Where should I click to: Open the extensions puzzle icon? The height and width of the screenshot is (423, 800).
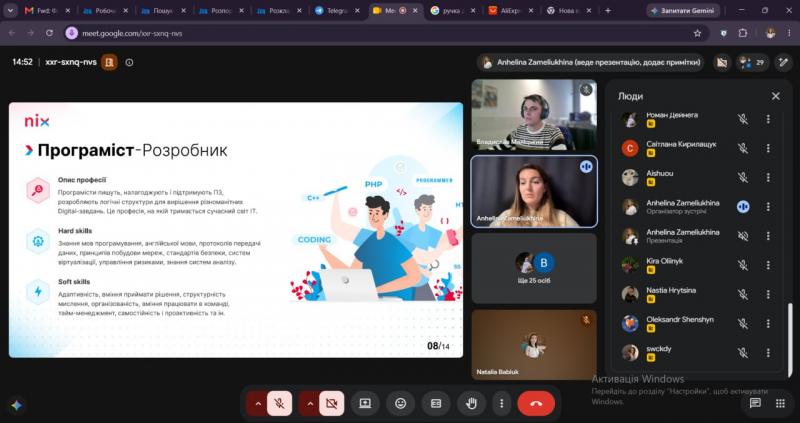pos(743,33)
